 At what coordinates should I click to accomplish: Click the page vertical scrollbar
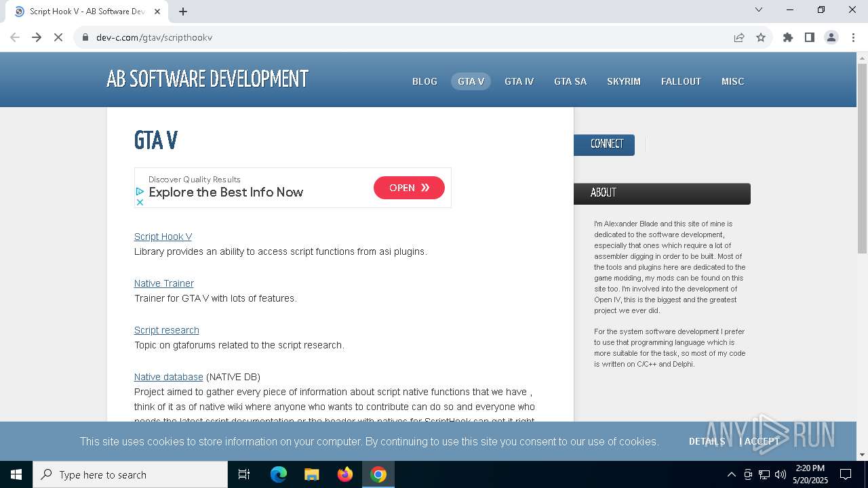(862, 159)
